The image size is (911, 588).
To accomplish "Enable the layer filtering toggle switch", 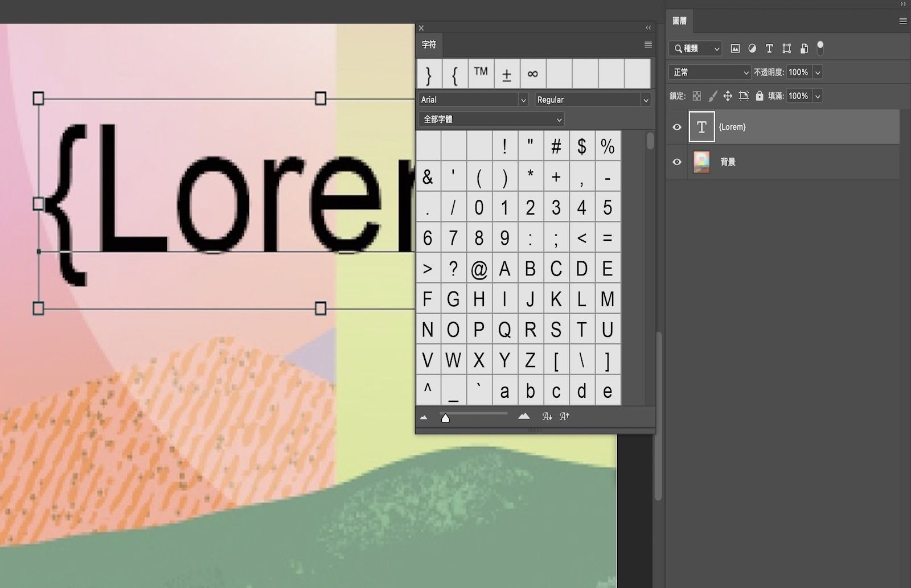I will click(x=820, y=49).
